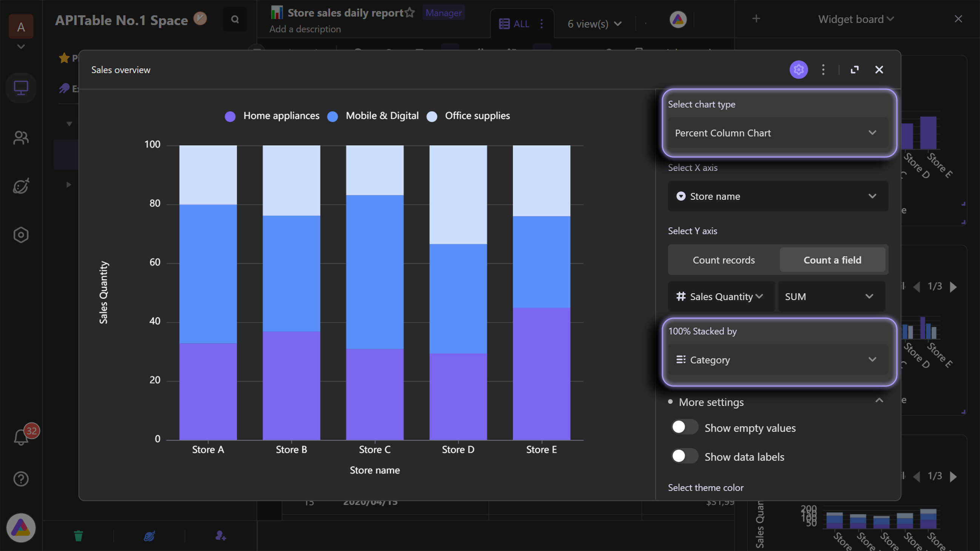
Task: Click the fullscreen expand icon
Action: (x=853, y=69)
